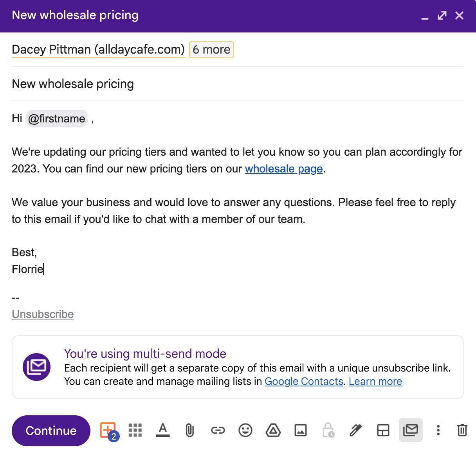The height and width of the screenshot is (456, 476).
Task: Open the email layouts panel
Action: pos(383,430)
